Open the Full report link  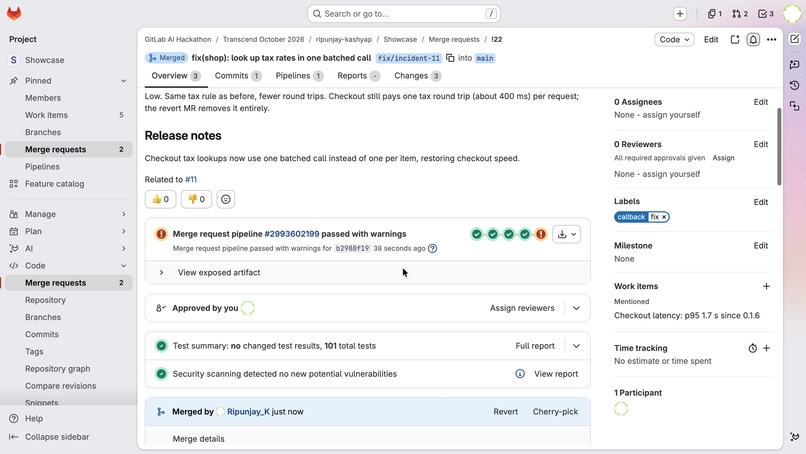point(535,346)
